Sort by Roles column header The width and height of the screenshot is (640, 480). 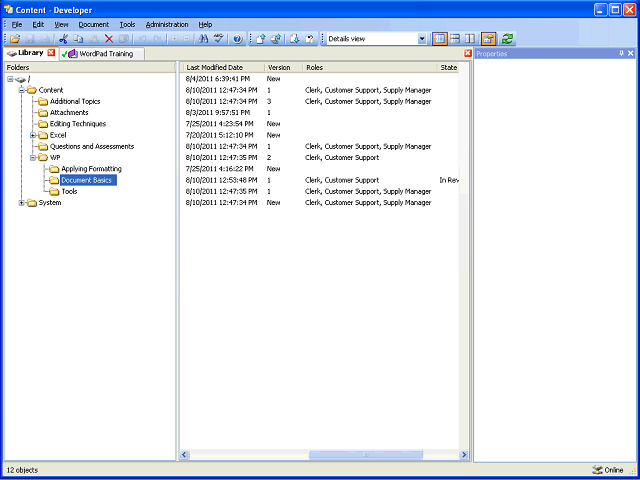click(x=369, y=68)
